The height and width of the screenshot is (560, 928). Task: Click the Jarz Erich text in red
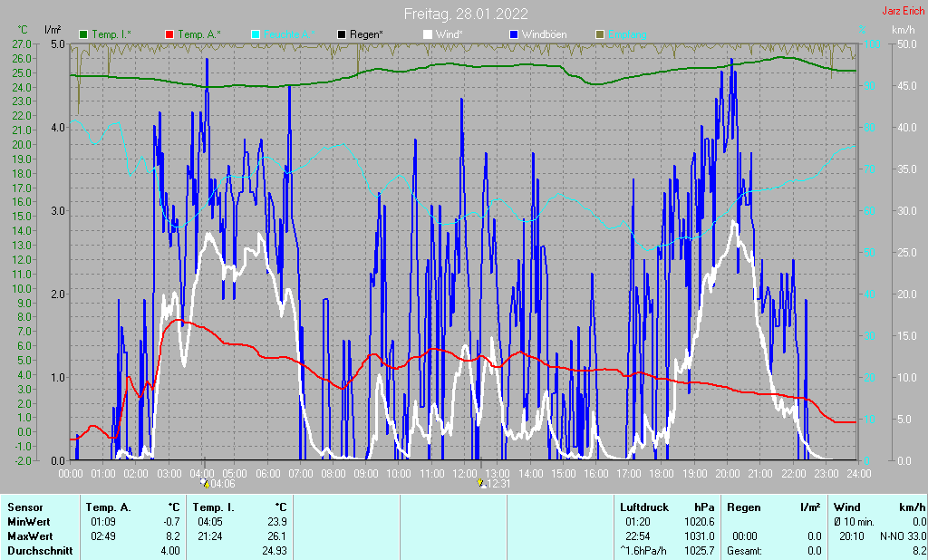tap(903, 12)
